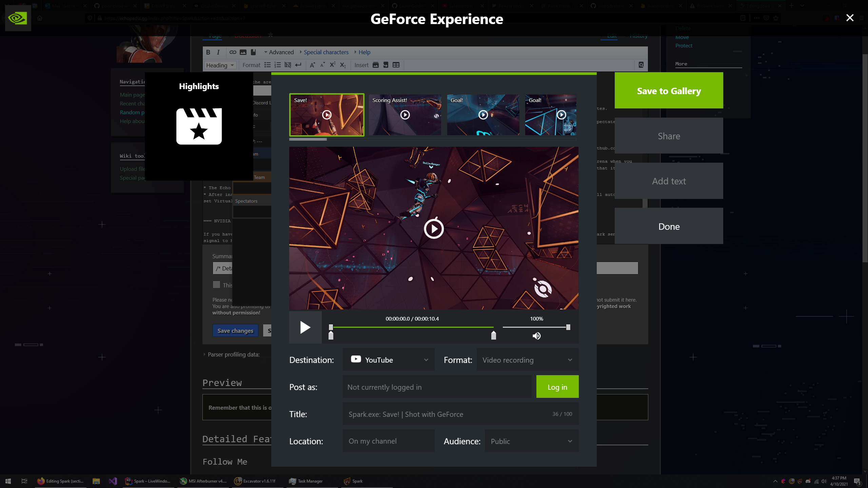Click the green video timeline bar
The width and height of the screenshot is (868, 488).
(x=412, y=327)
